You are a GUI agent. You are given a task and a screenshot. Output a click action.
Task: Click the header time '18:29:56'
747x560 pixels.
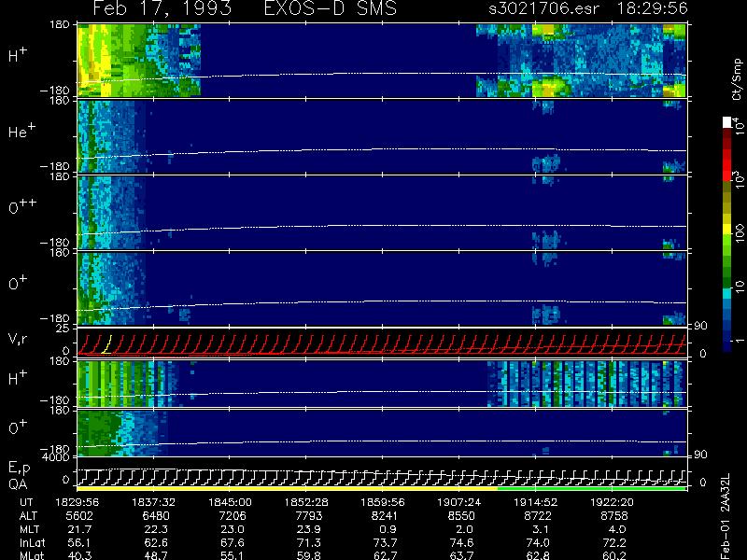coord(652,8)
